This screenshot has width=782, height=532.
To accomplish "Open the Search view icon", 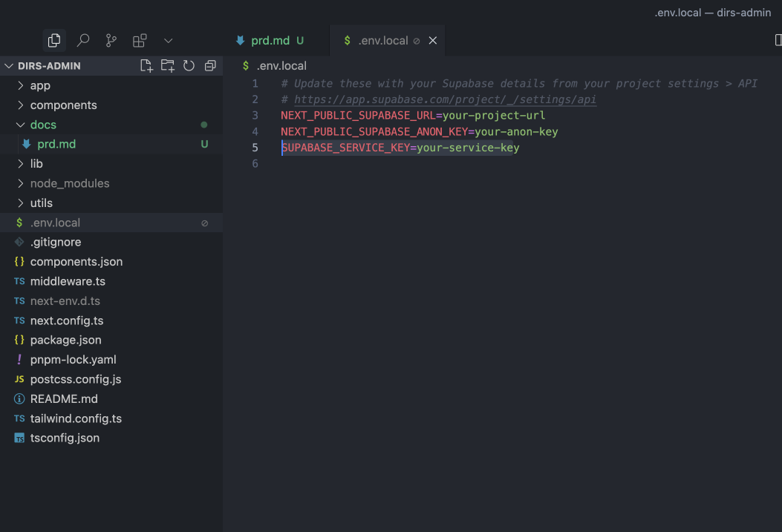I will click(83, 40).
